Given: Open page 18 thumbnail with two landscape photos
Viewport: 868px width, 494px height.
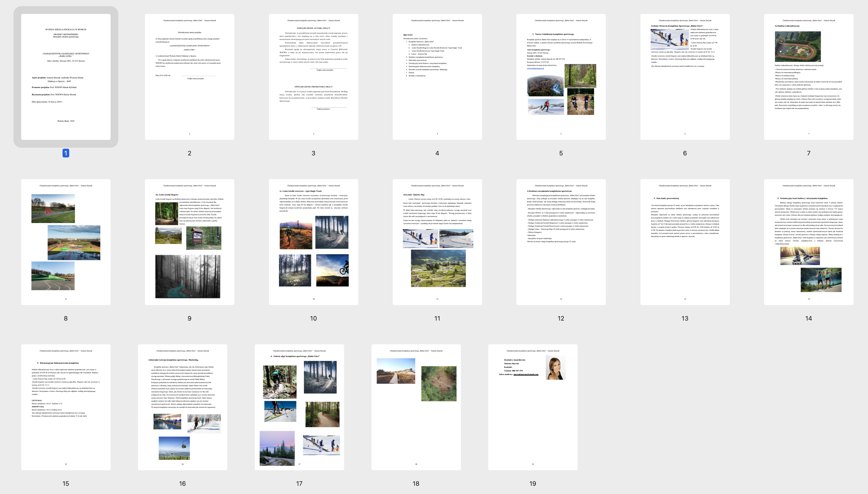Looking at the screenshot, I should [x=416, y=407].
